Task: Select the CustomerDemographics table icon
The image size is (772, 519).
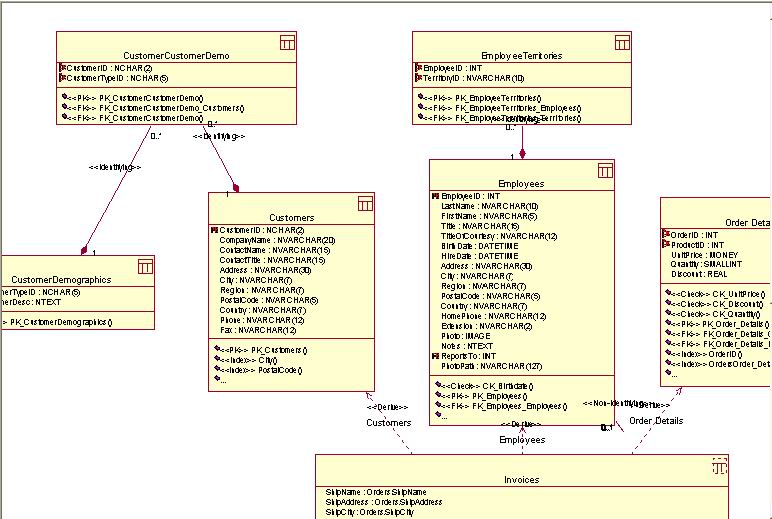Action: pyautogui.click(x=144, y=266)
